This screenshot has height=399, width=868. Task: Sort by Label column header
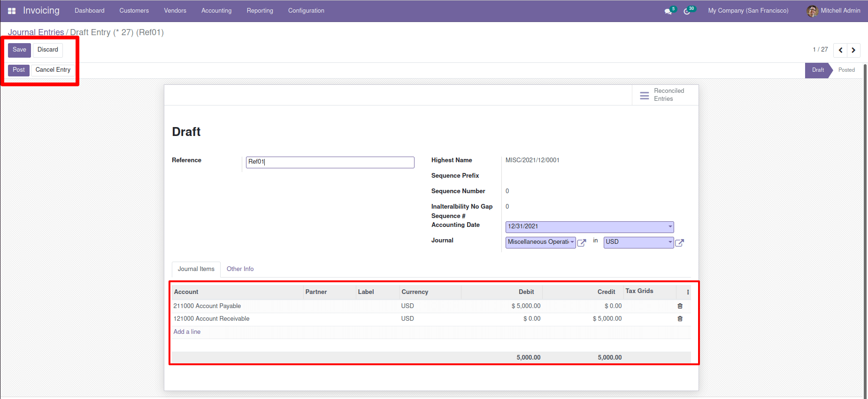378,292
